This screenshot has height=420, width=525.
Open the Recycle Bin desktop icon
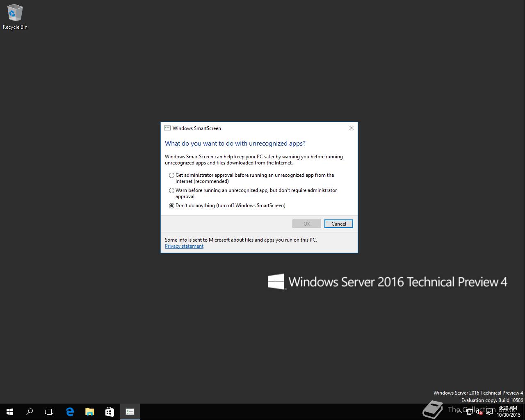(x=15, y=17)
